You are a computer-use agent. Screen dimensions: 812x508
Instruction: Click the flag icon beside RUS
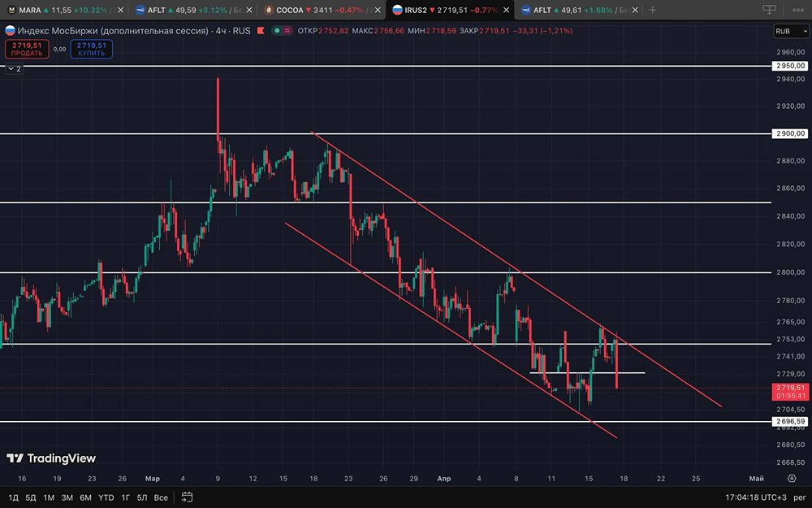(x=261, y=31)
